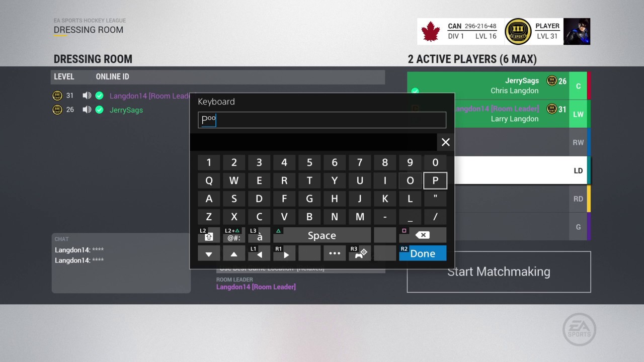Move cursor up with up arrow key
644x362 pixels.
(234, 253)
